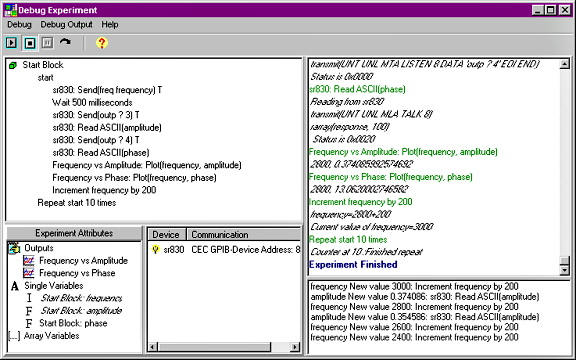Viewport: 576px width, 360px height.
Task: Select 'sr830: Send(outp ? 3) T' step
Action: [x=96, y=115]
